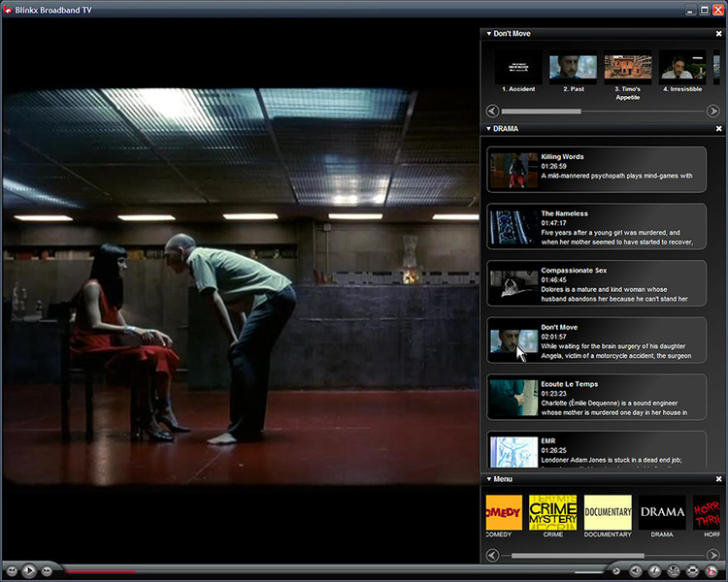Viewport: 728px width, 582px height.
Task: Select the HORROR THRILLER genre tile
Action: [x=707, y=512]
